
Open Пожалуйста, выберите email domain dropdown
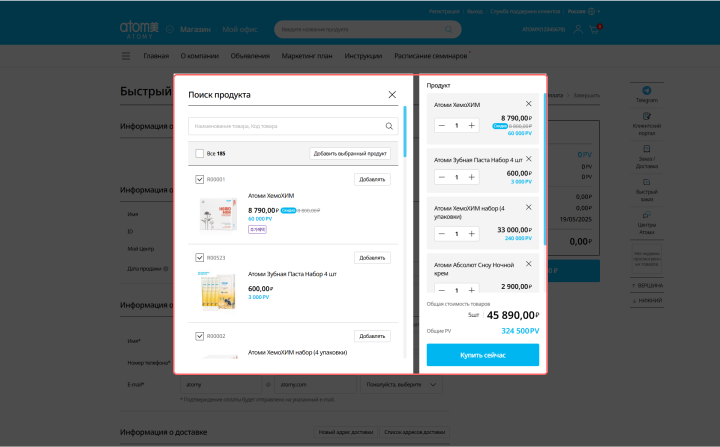[x=401, y=385]
